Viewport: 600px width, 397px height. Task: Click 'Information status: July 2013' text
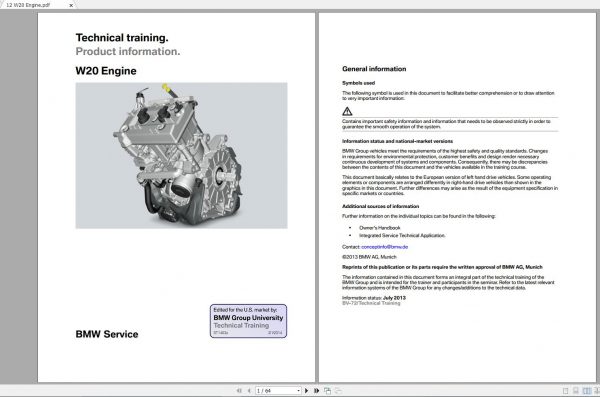[373, 297]
